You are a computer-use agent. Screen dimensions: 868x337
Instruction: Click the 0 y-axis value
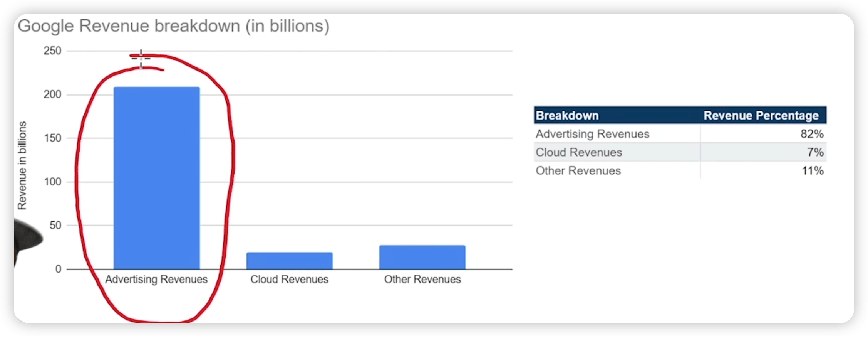(x=58, y=269)
